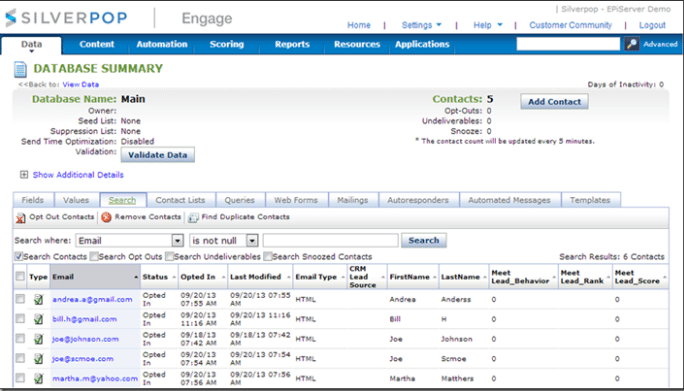The image size is (684, 391).
Task: Click the Find Duplicate Contacts icon
Action: 193,217
